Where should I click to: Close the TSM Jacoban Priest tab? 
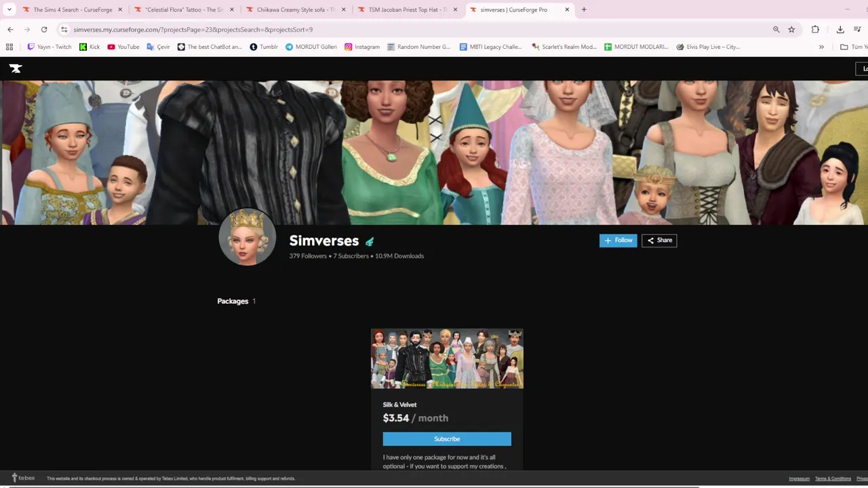455,9
